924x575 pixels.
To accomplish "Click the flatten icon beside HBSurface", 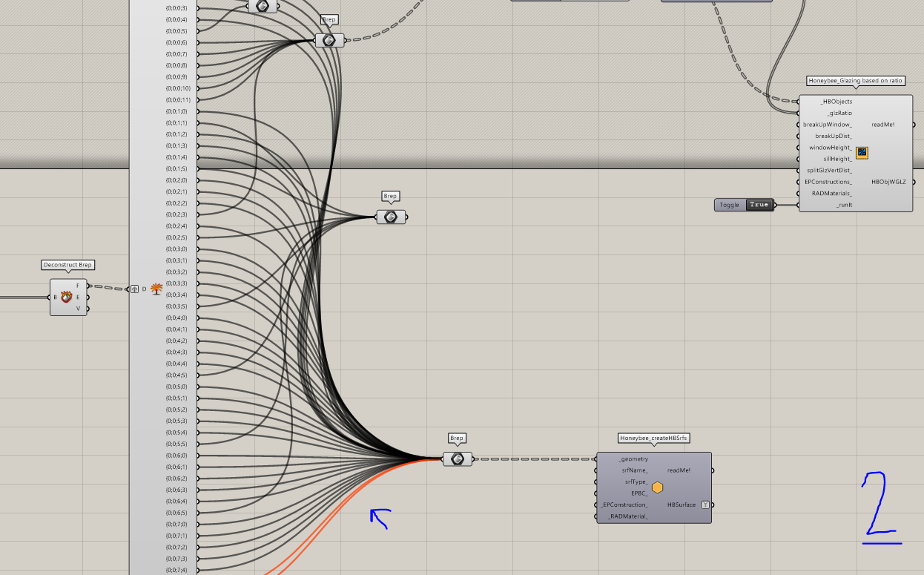I will [705, 505].
